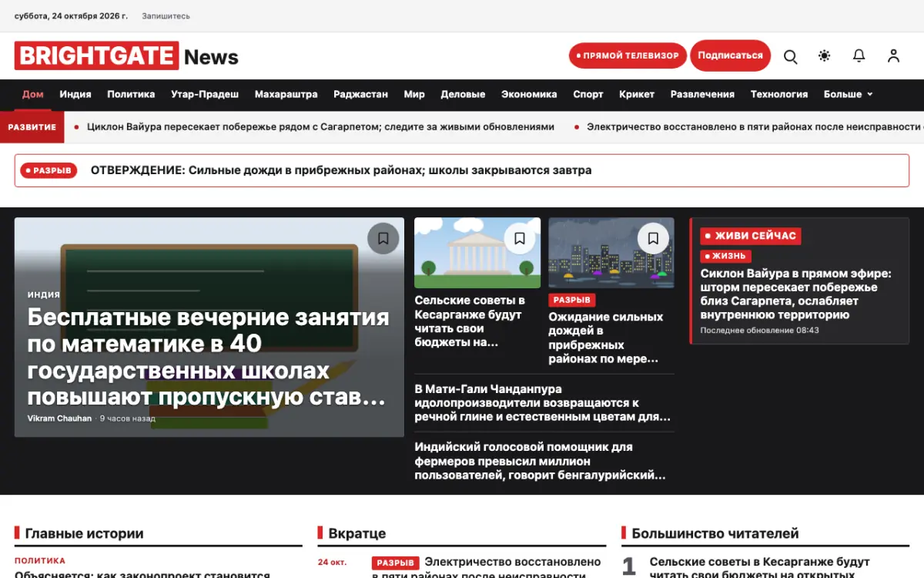Image resolution: width=924 pixels, height=578 pixels.
Task: Open notifications bell icon
Action: click(859, 55)
